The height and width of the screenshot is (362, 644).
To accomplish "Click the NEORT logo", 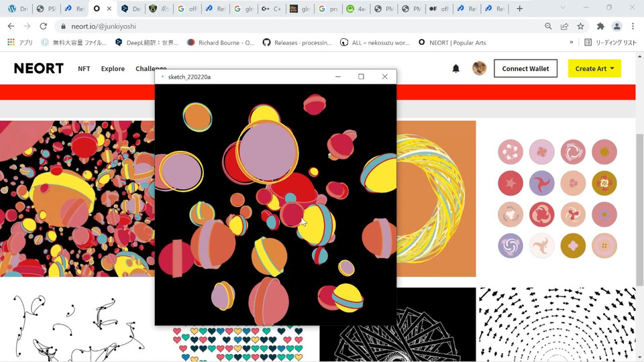I will click(39, 68).
